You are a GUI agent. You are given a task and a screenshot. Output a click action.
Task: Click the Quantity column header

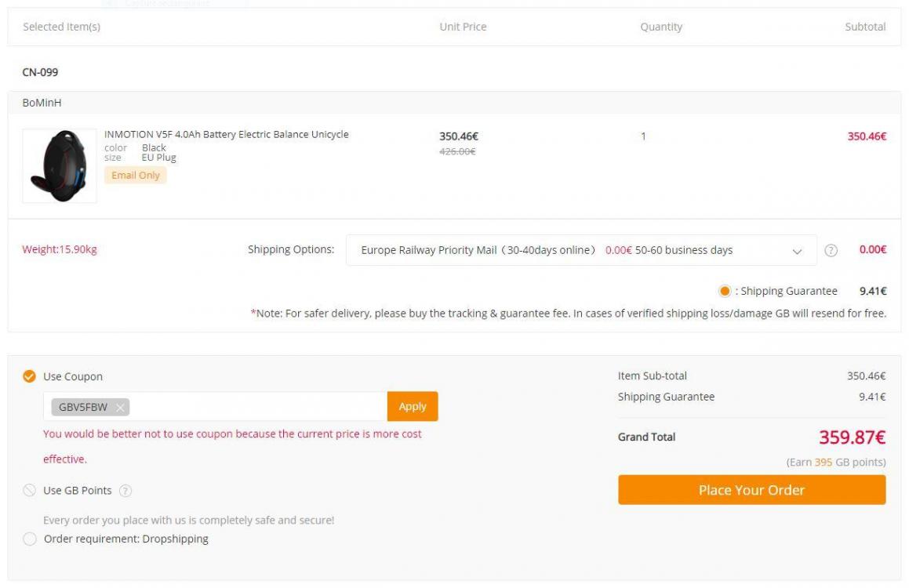coord(661,27)
